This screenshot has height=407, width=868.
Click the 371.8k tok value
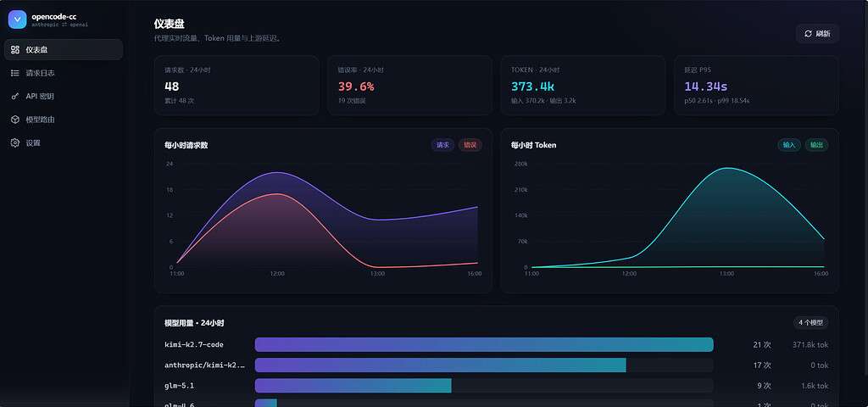(810, 344)
